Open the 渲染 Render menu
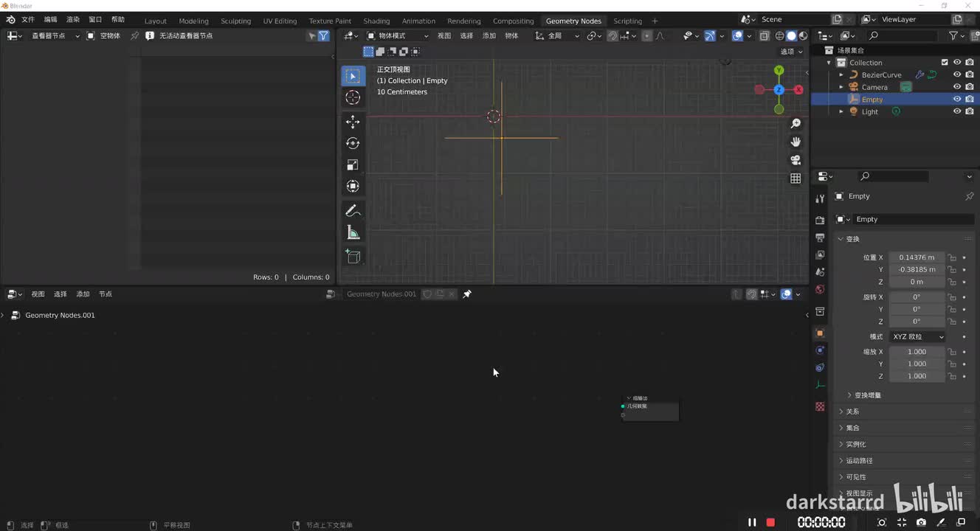Screen dimensions: 980x531 tap(73, 20)
